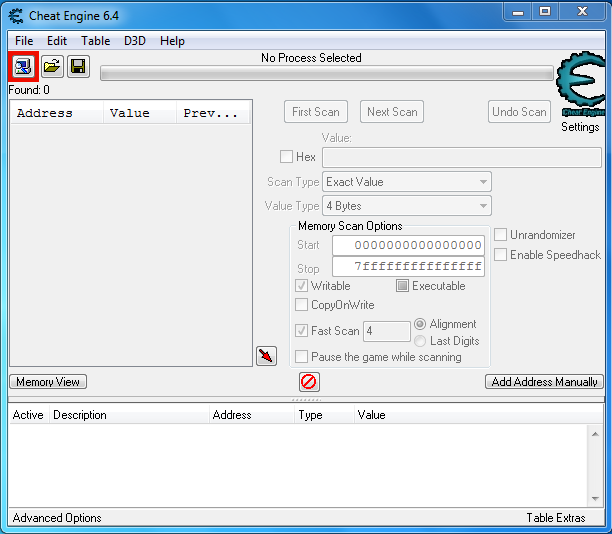Open the File menu
This screenshot has width=612, height=534.
click(24, 41)
